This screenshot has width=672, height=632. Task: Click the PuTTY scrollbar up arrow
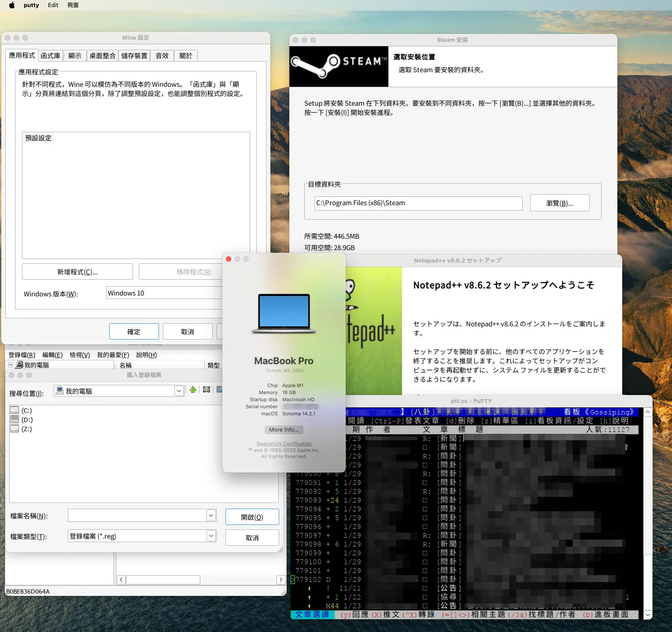click(x=648, y=412)
